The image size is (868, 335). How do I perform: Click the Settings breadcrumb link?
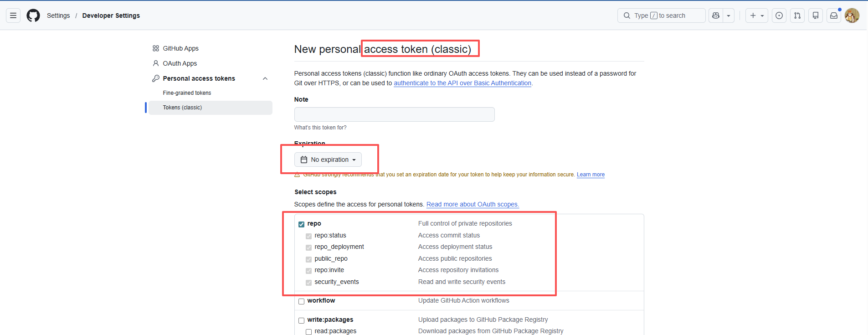(x=58, y=15)
